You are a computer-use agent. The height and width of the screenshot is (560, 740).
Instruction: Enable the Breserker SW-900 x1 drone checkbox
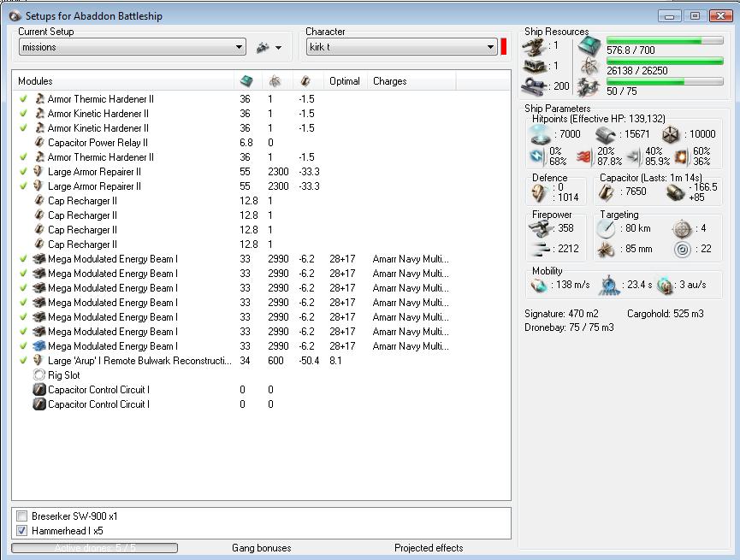21,516
